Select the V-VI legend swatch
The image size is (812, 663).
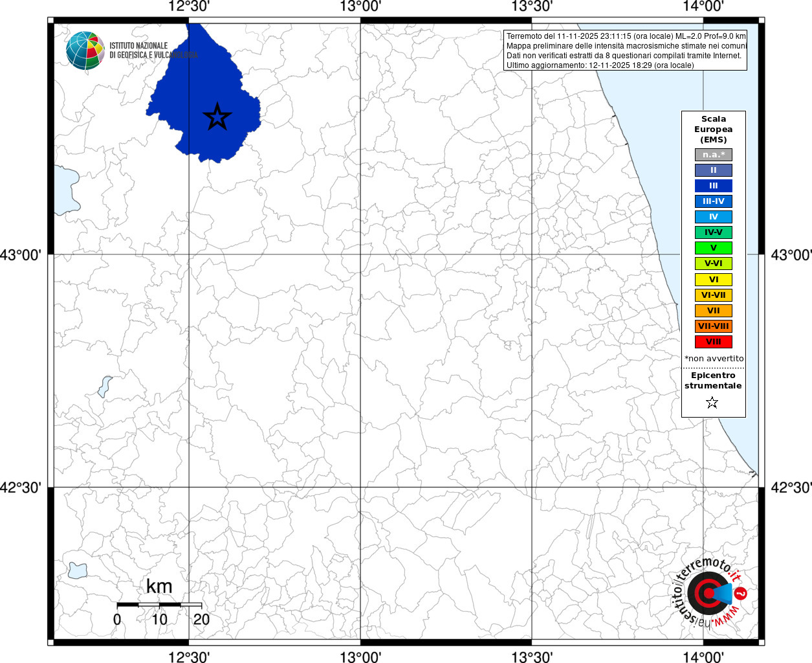(x=713, y=264)
